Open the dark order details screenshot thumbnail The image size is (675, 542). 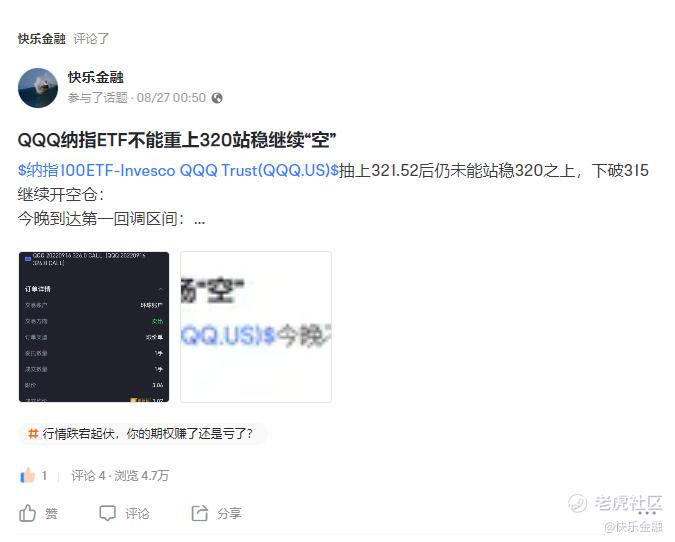click(94, 327)
